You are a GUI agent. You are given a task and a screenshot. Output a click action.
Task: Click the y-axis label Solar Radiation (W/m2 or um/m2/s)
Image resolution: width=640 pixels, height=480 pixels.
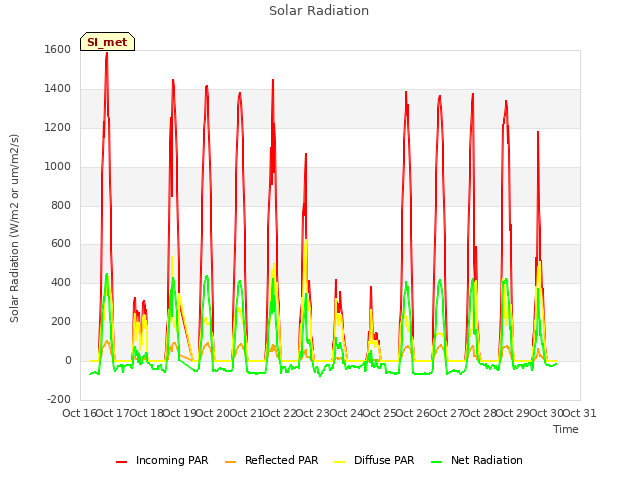[14, 228]
